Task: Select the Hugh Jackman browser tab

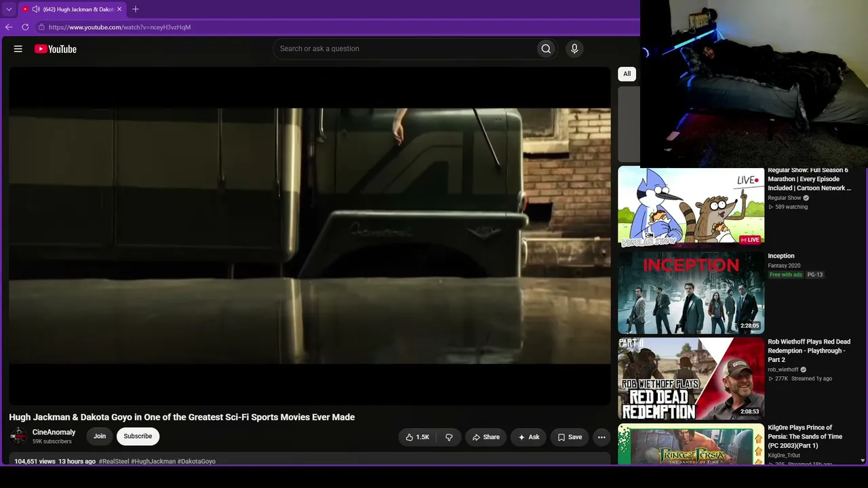Action: (73, 9)
